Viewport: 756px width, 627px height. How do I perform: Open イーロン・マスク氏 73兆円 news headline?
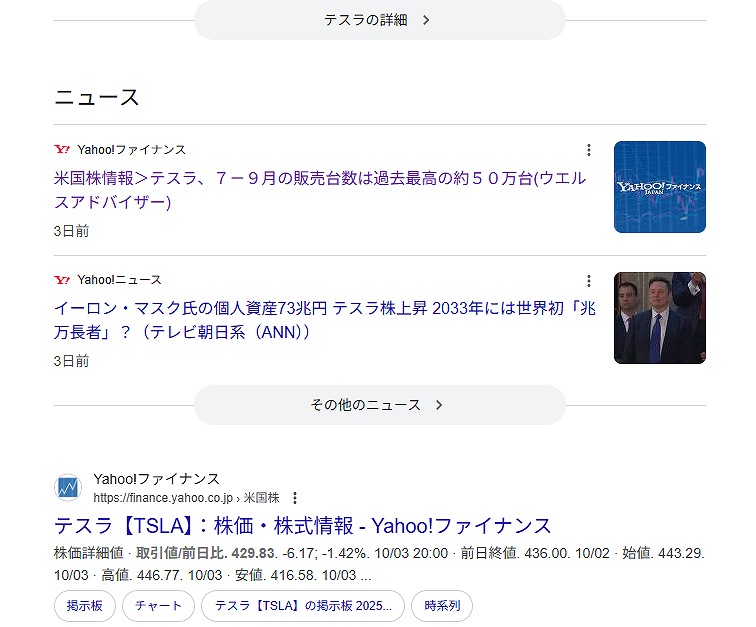320,320
